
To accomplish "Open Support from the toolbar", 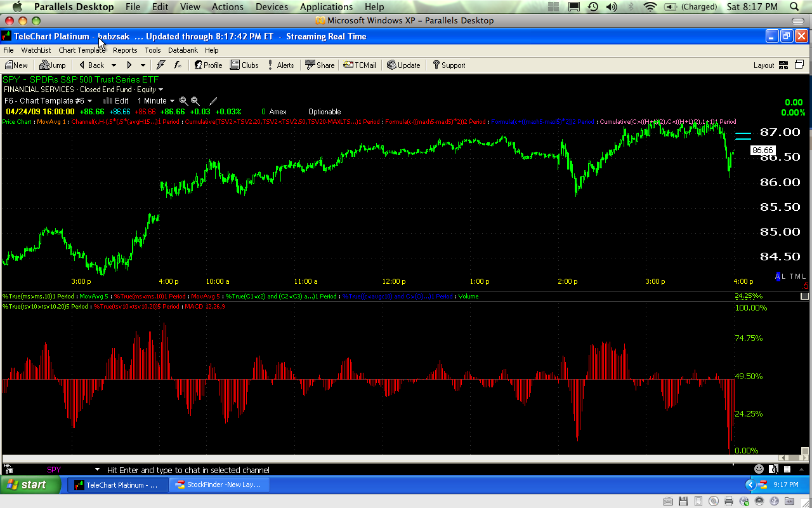I will click(x=449, y=65).
